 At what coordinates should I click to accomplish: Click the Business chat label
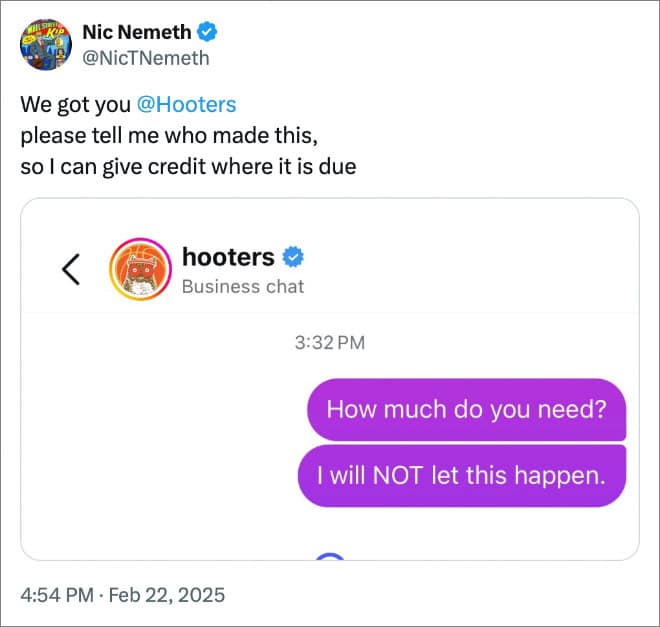(243, 287)
